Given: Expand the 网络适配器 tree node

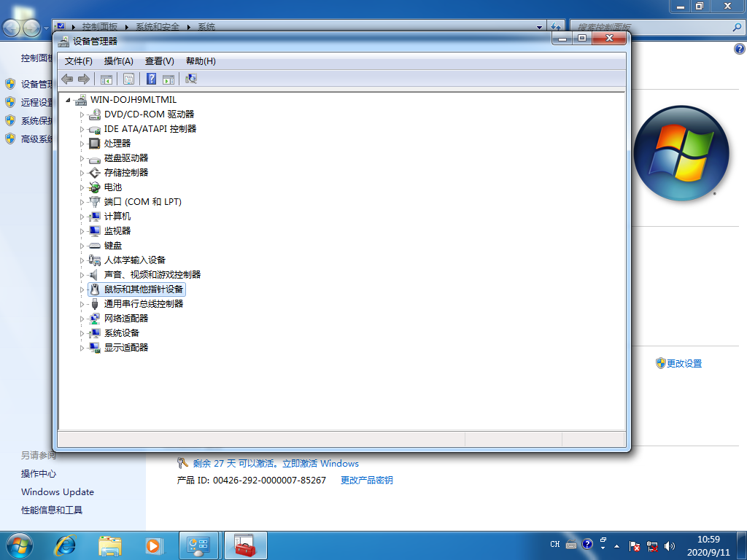Looking at the screenshot, I should click(82, 319).
